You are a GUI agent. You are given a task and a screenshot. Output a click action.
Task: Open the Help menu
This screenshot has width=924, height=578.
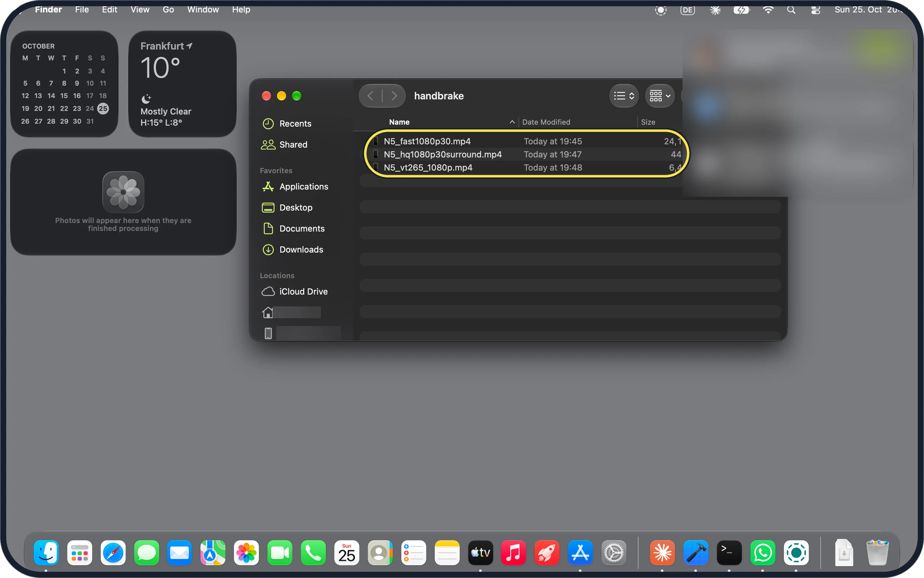pos(241,10)
